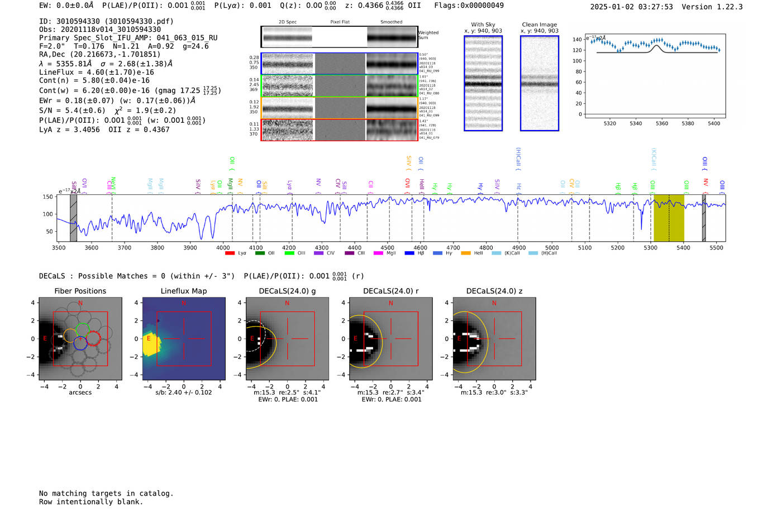Click the RA,Dec (20.216673,-1.701851) line
Viewport: 782px width, 532px height.
pos(99,54)
